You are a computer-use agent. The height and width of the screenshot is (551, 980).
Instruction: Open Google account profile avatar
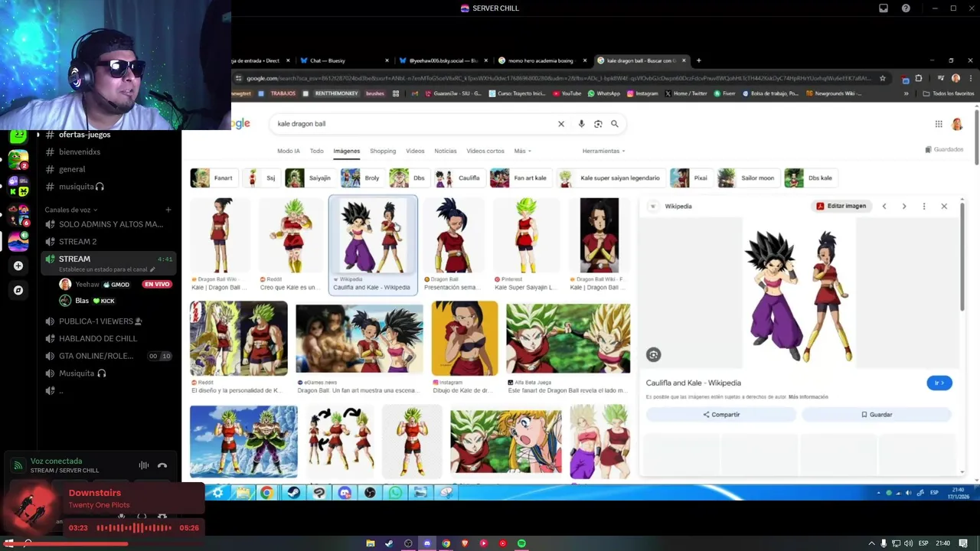[x=957, y=124]
